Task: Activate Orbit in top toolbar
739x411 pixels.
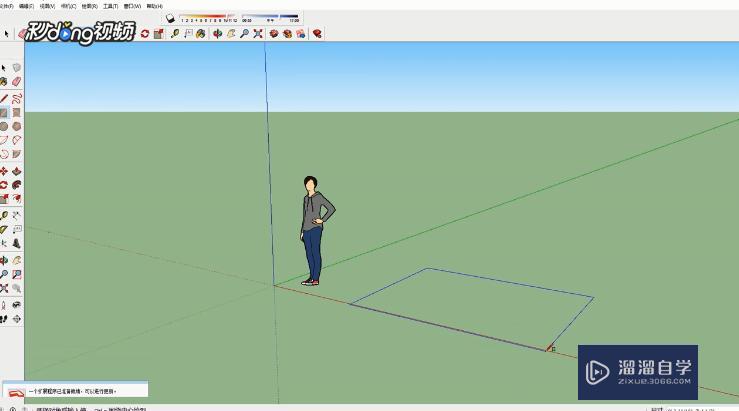Action: 217,33
